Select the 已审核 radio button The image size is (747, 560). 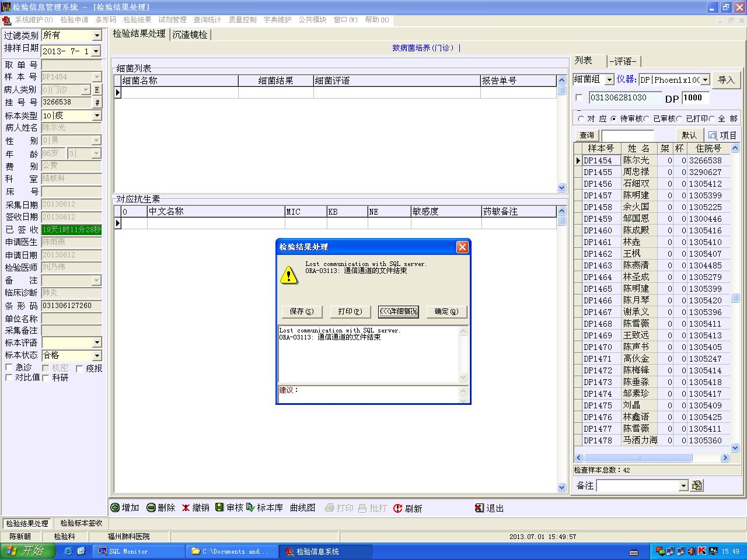point(647,119)
